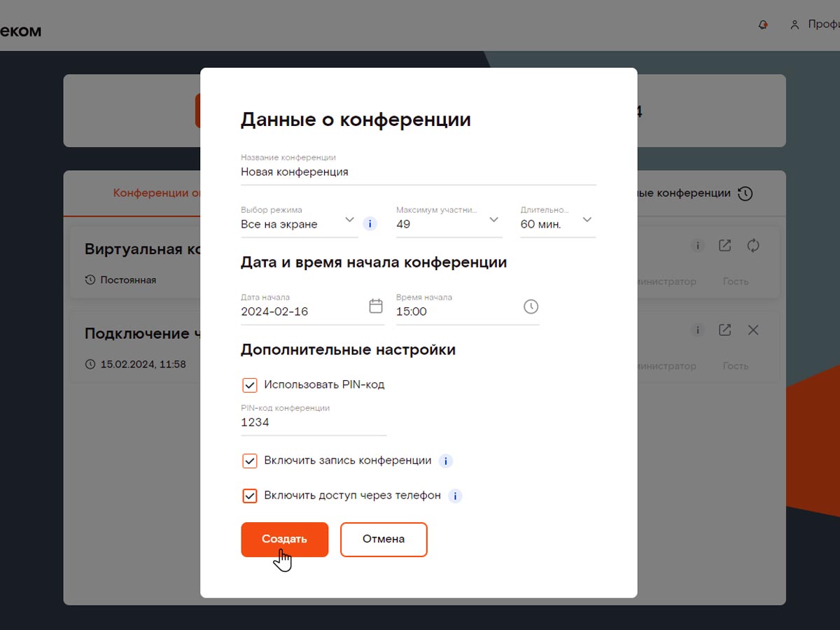Screen dimensions: 840x630
Task: Click the info icon next to Выбор режима
Action: coord(370,223)
